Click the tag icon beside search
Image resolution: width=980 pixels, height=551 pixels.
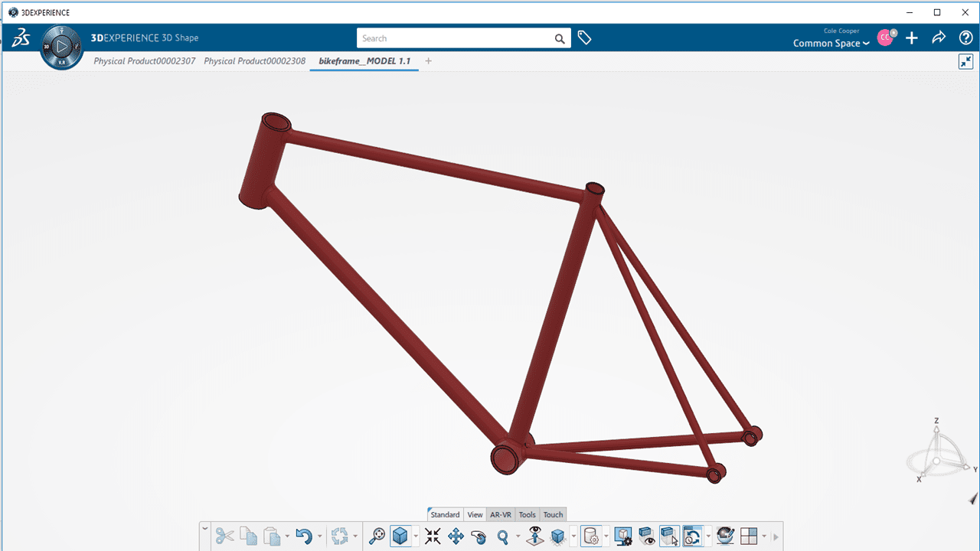click(584, 37)
